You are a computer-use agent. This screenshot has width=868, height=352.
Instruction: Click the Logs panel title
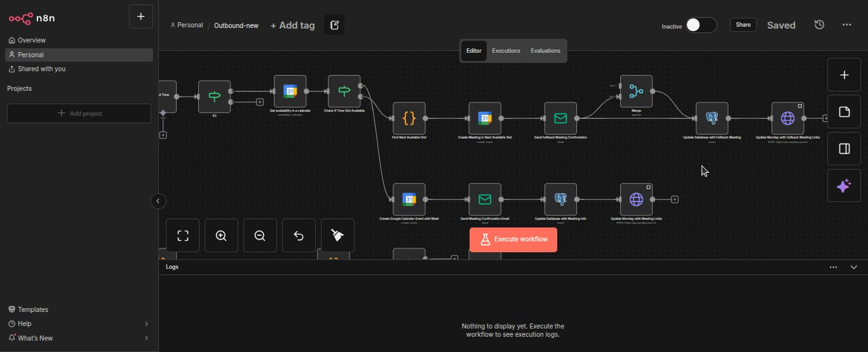point(172,267)
